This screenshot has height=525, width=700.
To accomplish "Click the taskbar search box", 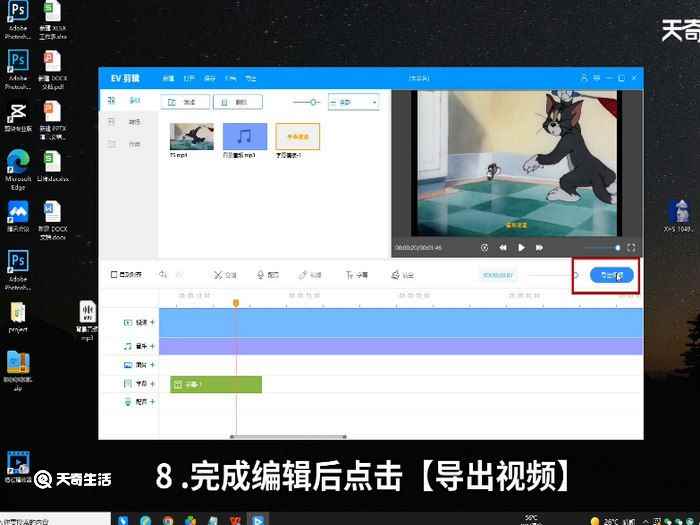I will [x=54, y=521].
